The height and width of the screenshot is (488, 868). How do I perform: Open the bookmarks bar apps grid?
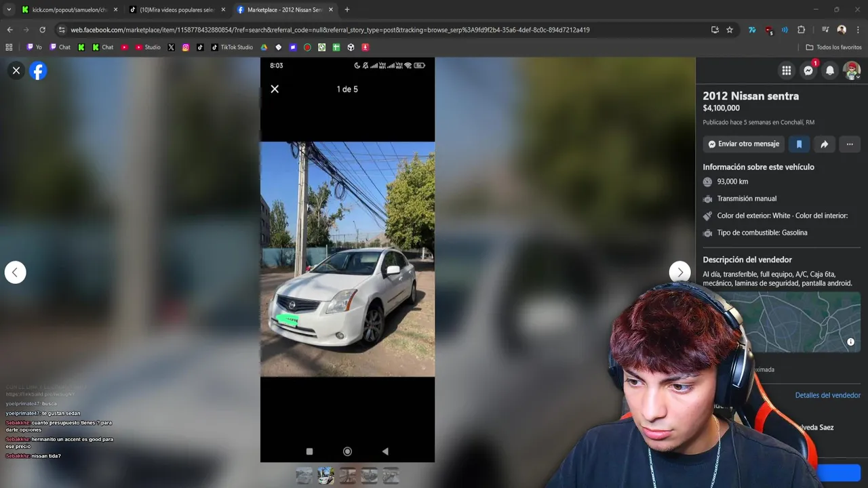coord(9,47)
